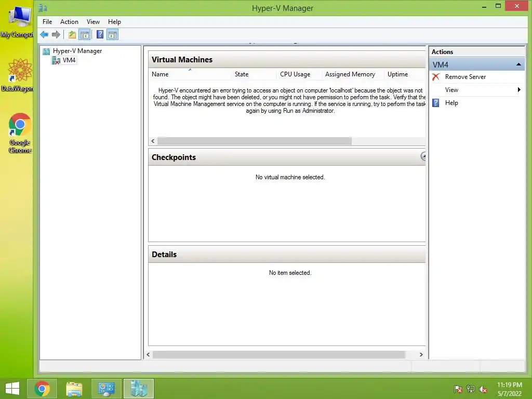Click the bottom horizontal scrollbar thumb
Viewport: 532px width, 399px height.
(279, 354)
